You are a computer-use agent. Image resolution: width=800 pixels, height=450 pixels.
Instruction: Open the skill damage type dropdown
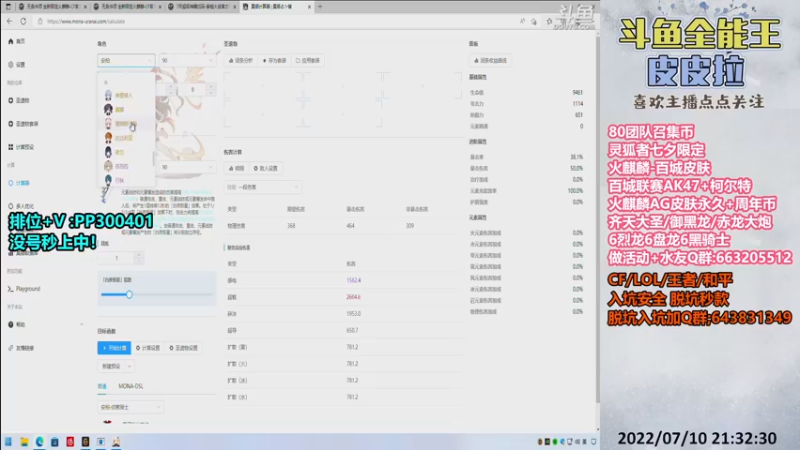(263, 187)
